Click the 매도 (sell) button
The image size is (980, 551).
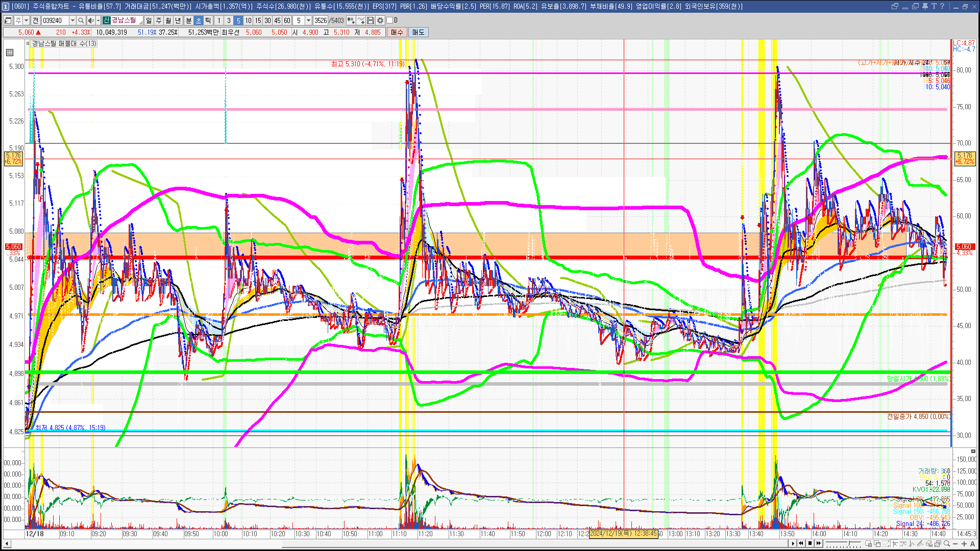[419, 32]
